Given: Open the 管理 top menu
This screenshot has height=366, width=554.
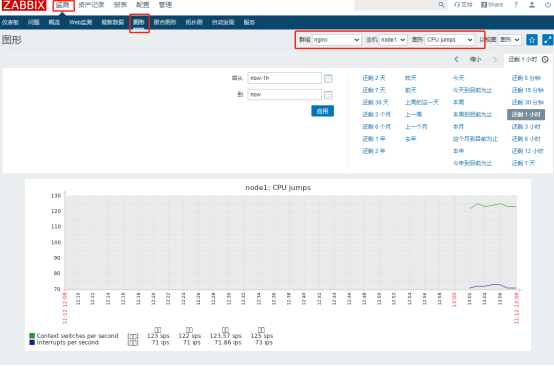Looking at the screenshot, I should [x=165, y=5].
